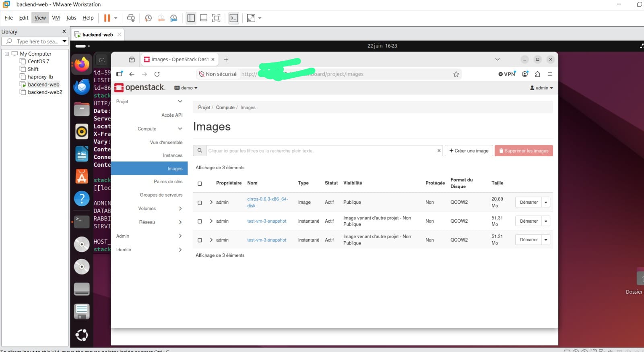This screenshot has height=352, width=644.
Task: Click the Compute breadcrumb link
Action: click(x=225, y=108)
